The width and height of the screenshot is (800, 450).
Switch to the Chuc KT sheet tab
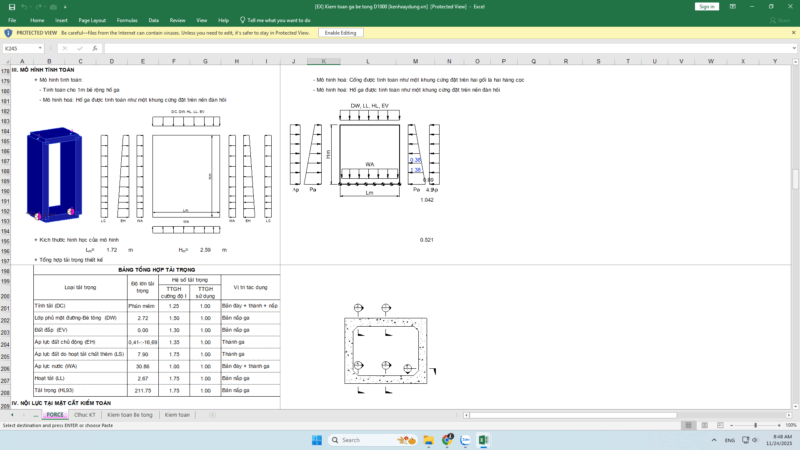tap(85, 414)
